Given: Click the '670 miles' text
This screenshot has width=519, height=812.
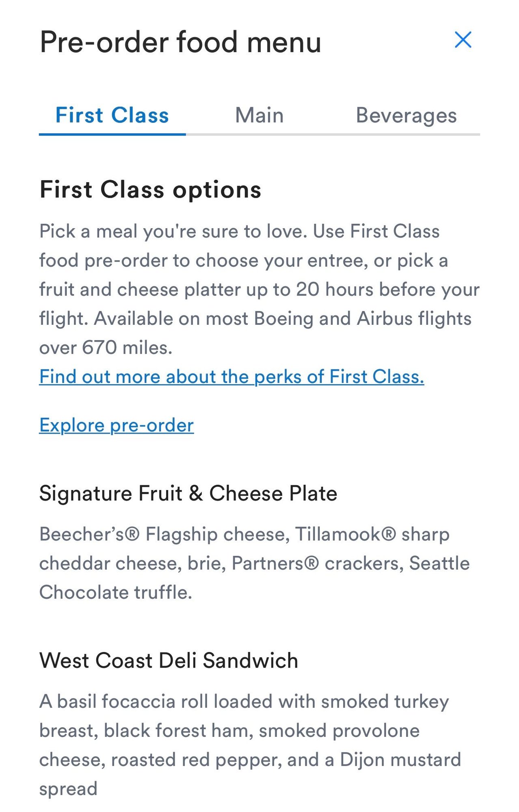Looking at the screenshot, I should (x=127, y=348).
